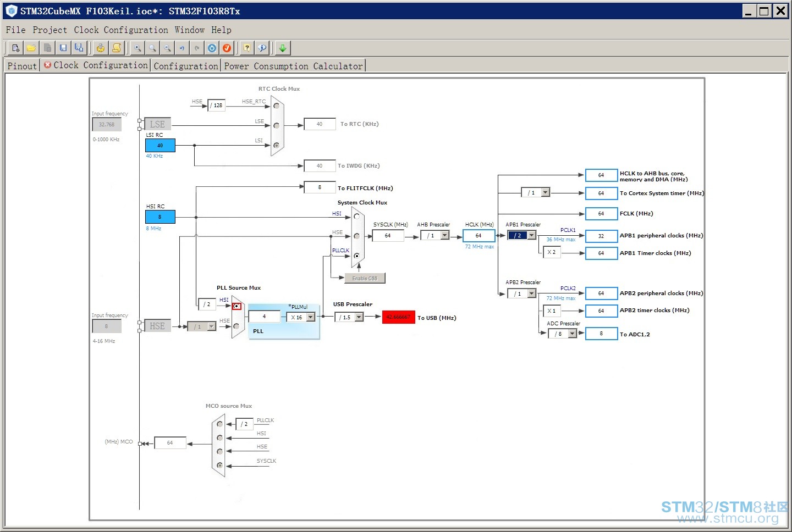This screenshot has height=532, width=792.
Task: Select HSI on PLL Source Mux
Action: click(x=237, y=306)
